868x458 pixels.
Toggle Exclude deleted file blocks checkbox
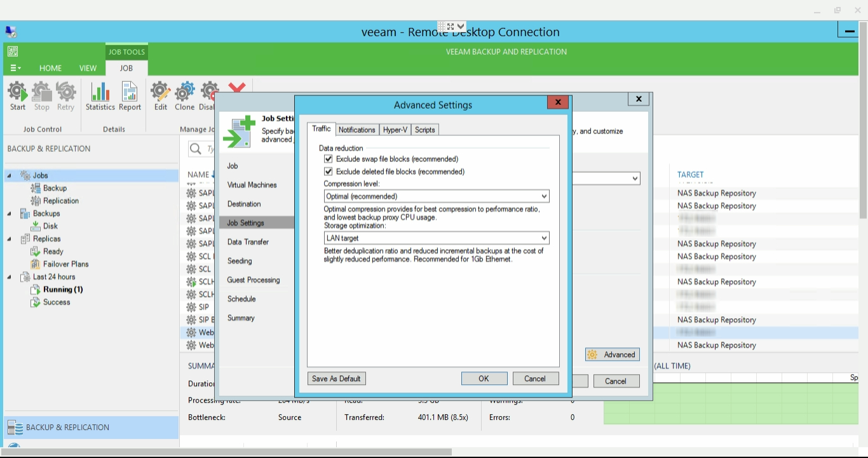coord(329,172)
